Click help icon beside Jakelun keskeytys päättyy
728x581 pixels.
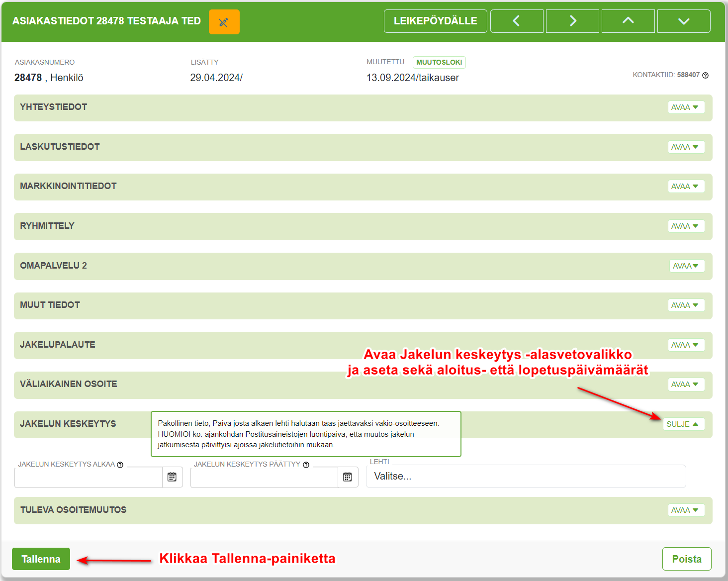click(306, 465)
